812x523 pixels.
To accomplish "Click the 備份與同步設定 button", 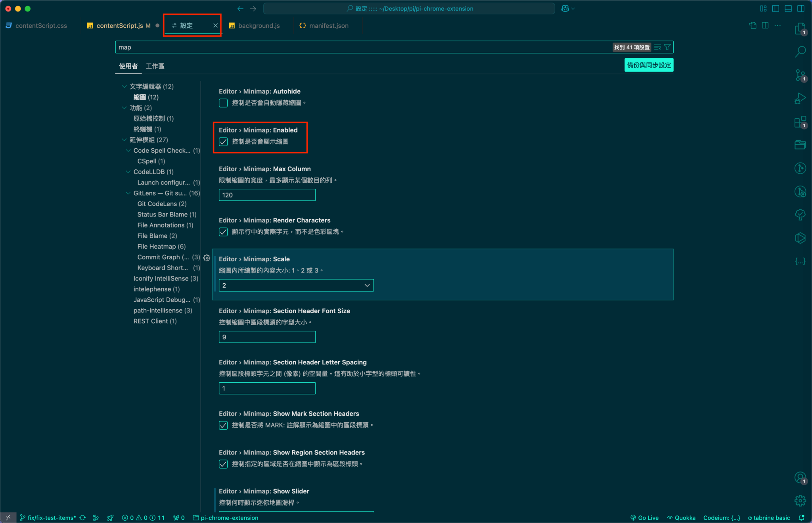I will click(x=649, y=65).
